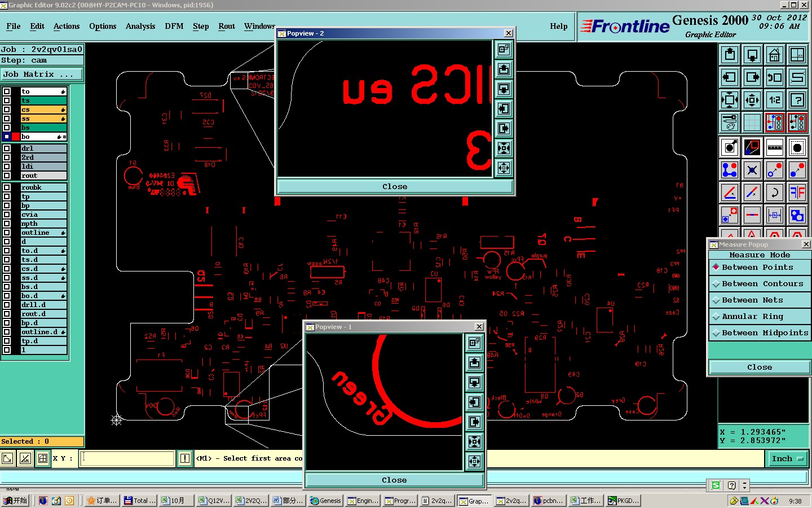Open the Genesis taskbar button

(x=326, y=501)
